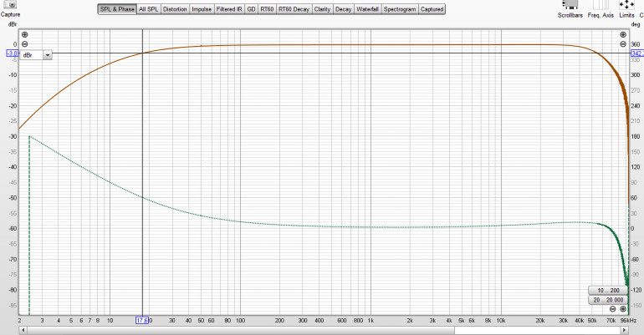This screenshot has width=644, height=335.
Task: Open the RT60 Decay tab
Action: (x=293, y=9)
